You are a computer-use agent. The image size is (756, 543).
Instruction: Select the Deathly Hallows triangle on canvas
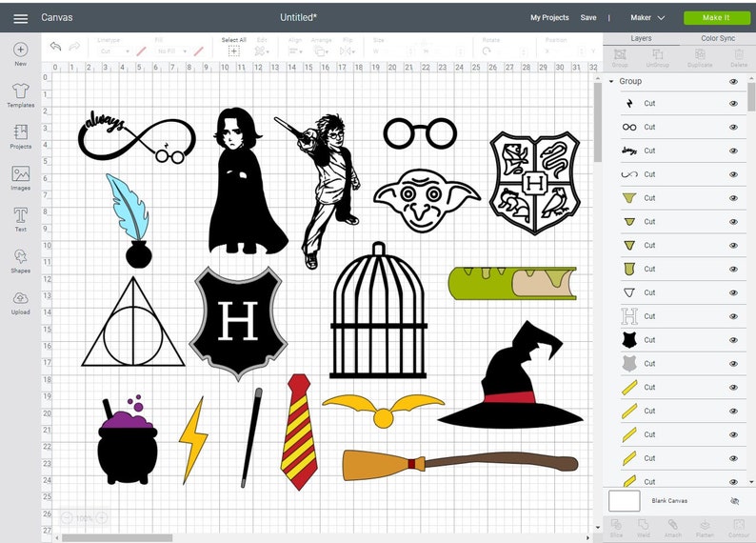tap(133, 322)
